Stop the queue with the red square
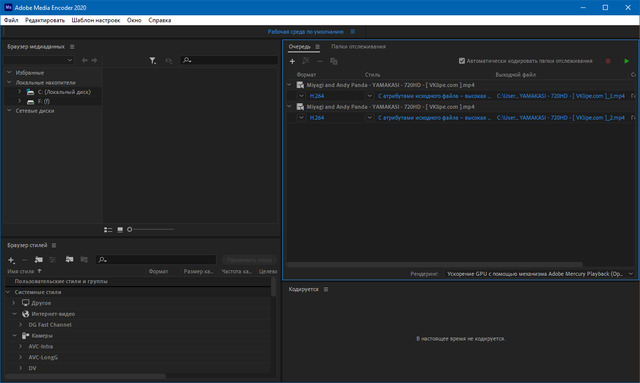The height and width of the screenshot is (383, 640). (x=608, y=61)
